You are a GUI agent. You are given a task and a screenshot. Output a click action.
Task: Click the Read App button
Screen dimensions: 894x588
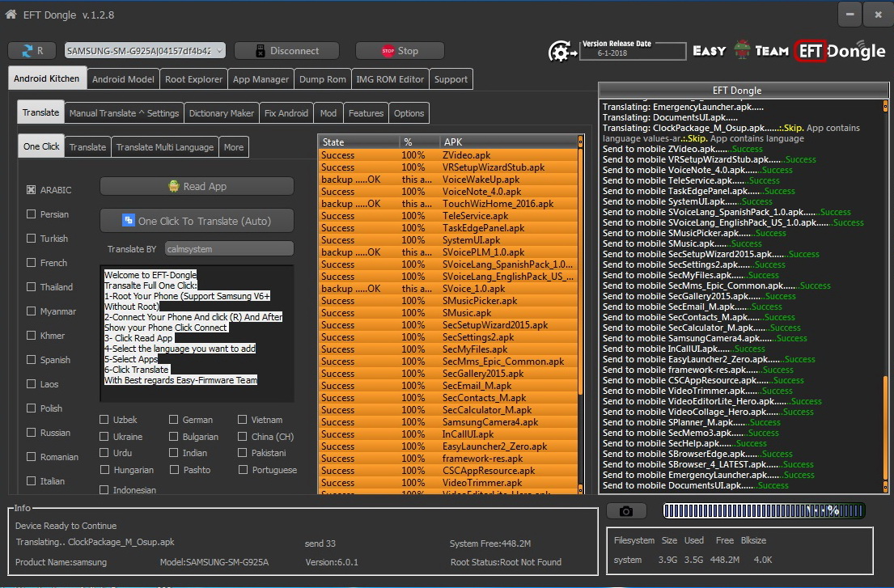(197, 186)
